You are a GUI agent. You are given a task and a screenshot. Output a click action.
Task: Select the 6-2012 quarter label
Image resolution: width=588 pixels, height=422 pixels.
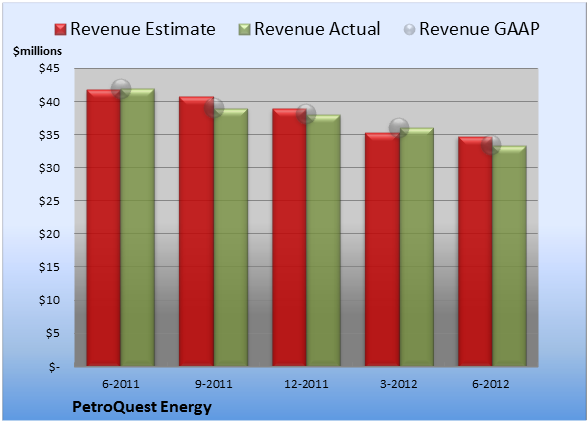[491, 384]
